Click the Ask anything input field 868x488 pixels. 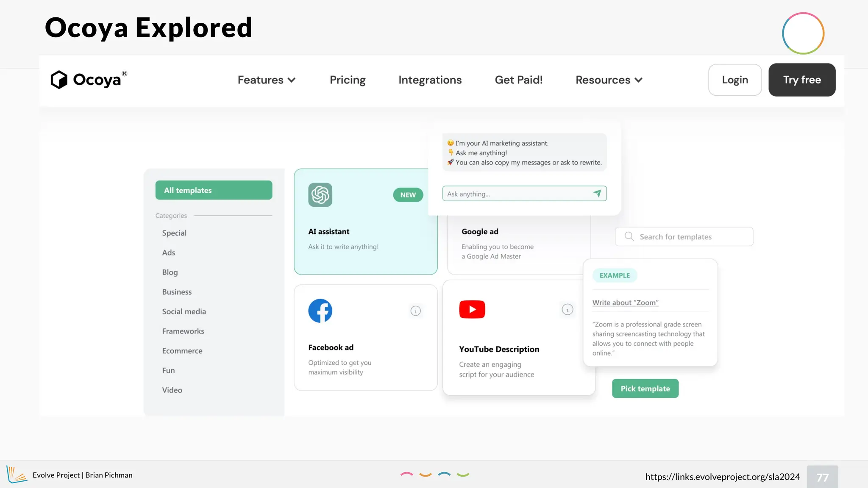[x=524, y=194]
